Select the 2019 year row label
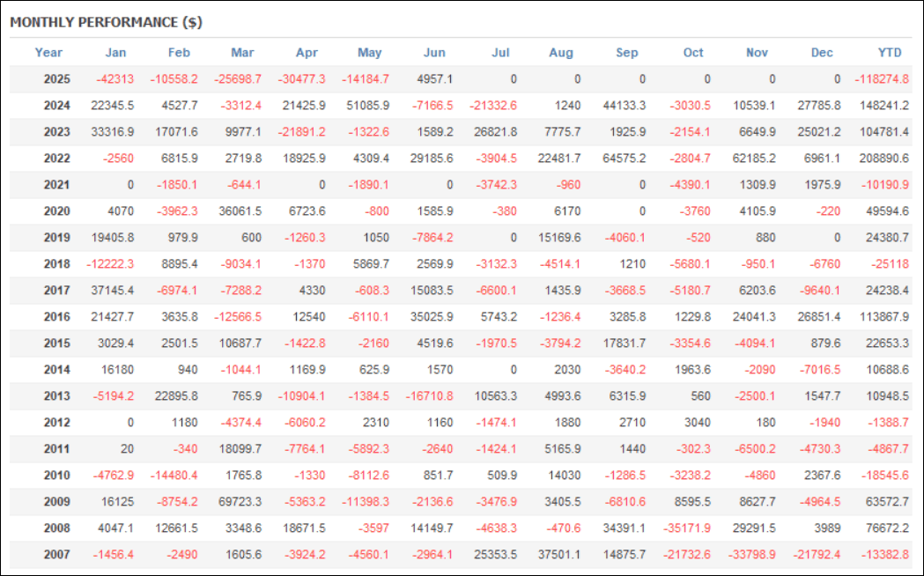 [56, 237]
